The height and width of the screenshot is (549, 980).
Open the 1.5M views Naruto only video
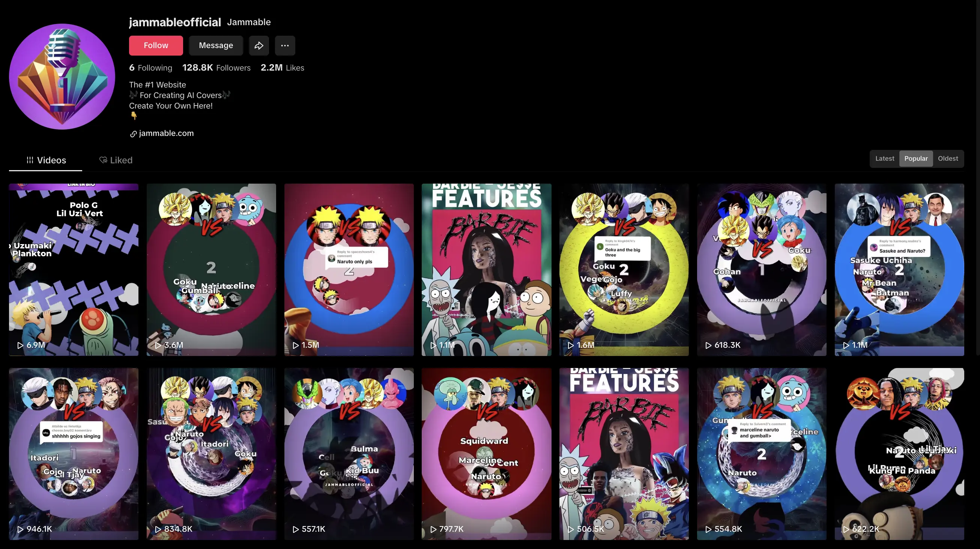[349, 270]
